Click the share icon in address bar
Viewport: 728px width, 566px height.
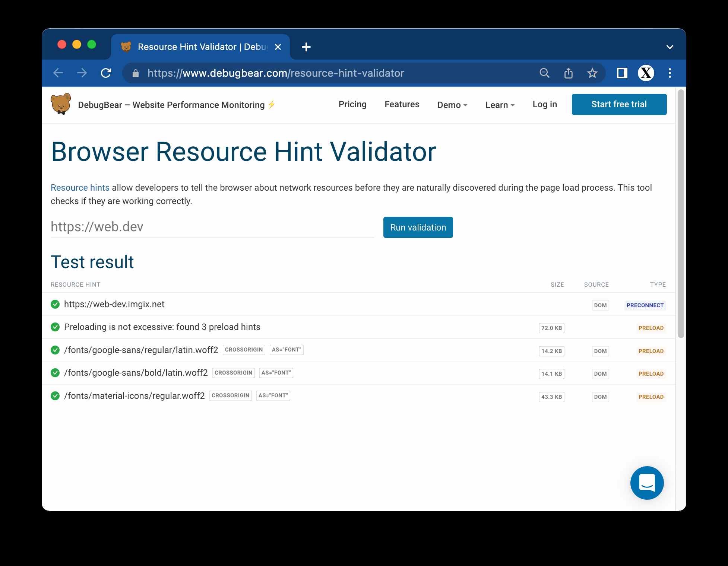(x=568, y=73)
